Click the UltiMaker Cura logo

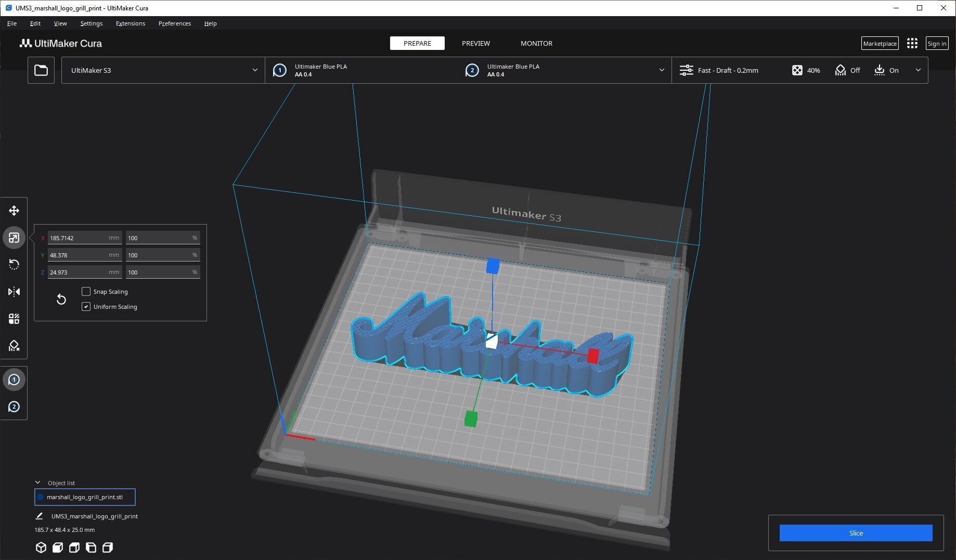point(61,43)
